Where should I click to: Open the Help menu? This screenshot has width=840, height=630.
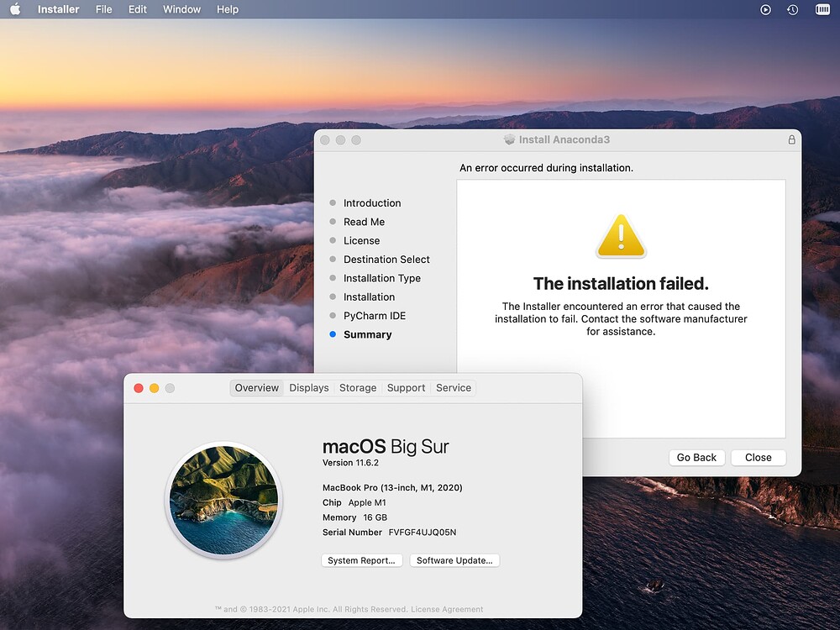[227, 9]
